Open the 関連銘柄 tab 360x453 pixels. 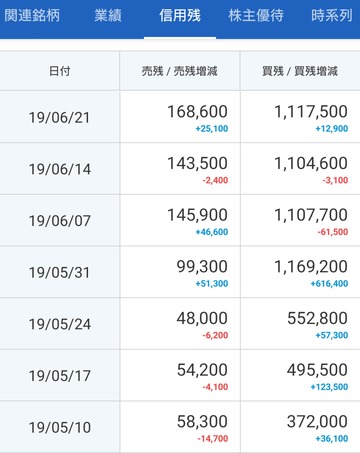coord(32,15)
